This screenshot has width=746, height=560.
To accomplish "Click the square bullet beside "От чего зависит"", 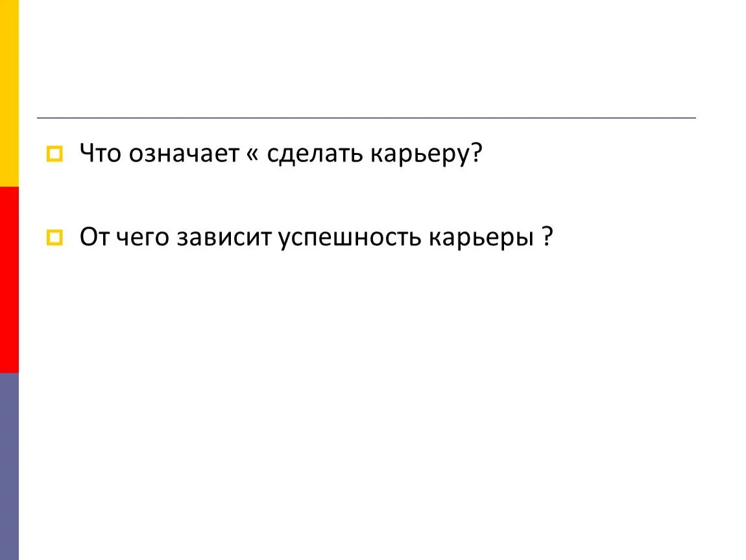I will 54,237.
